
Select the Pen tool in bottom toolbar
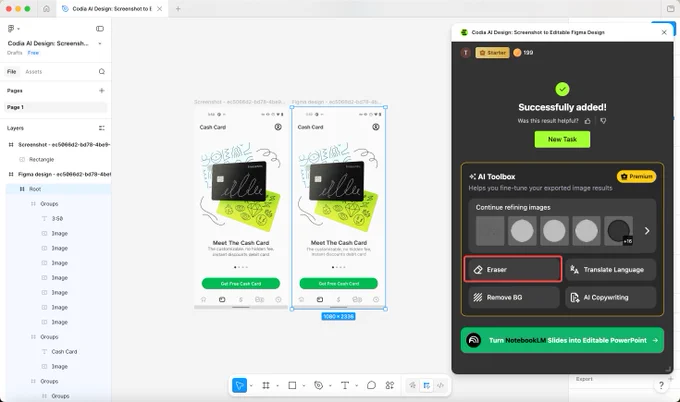[x=318, y=385]
